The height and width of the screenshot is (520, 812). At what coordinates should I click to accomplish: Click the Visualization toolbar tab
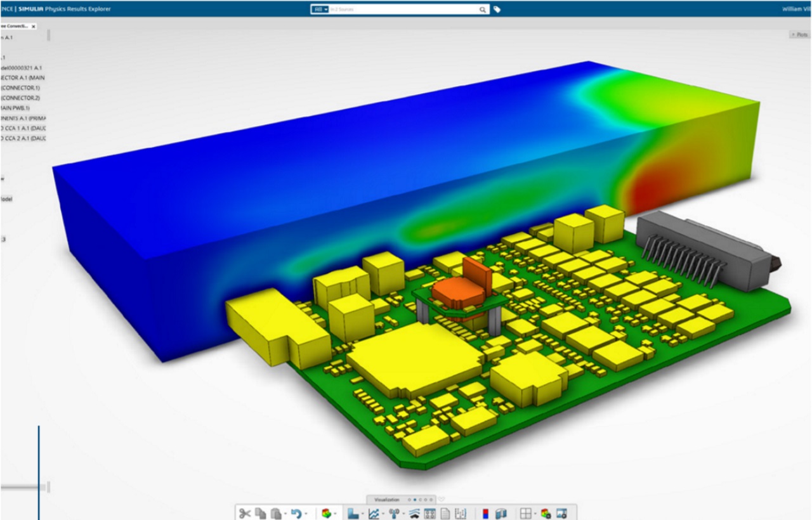[x=386, y=500]
